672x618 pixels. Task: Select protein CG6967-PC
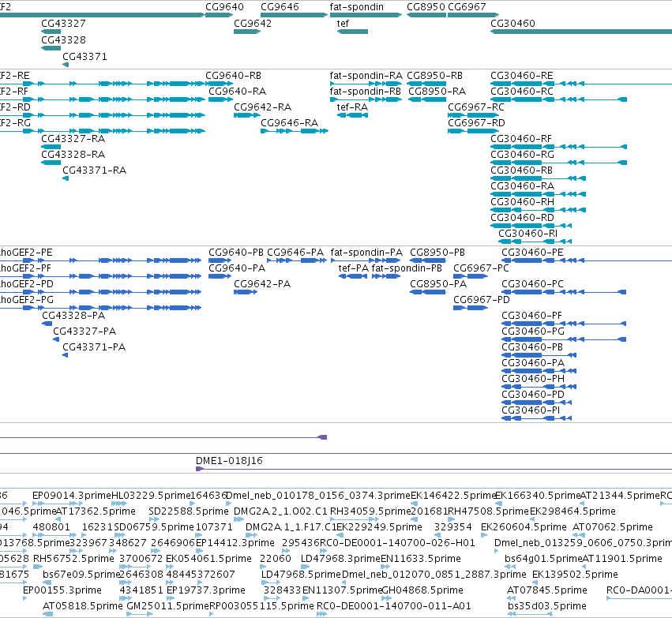pyautogui.click(x=481, y=268)
